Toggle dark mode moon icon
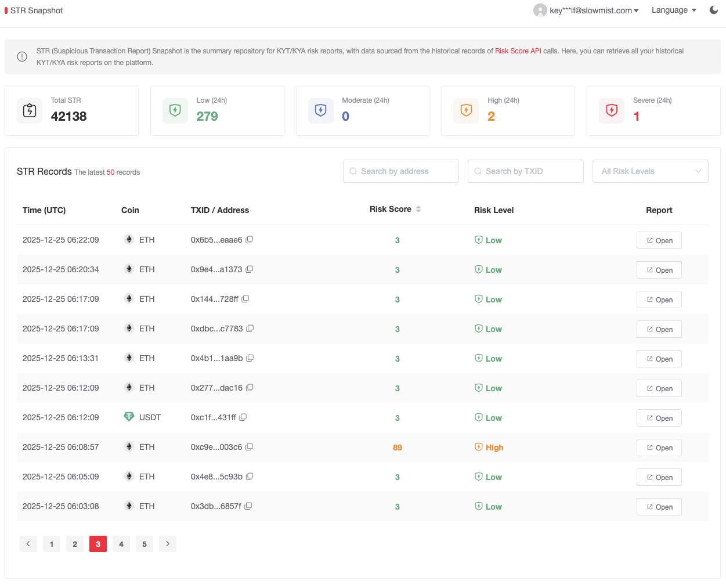The image size is (726, 588). pos(714,10)
